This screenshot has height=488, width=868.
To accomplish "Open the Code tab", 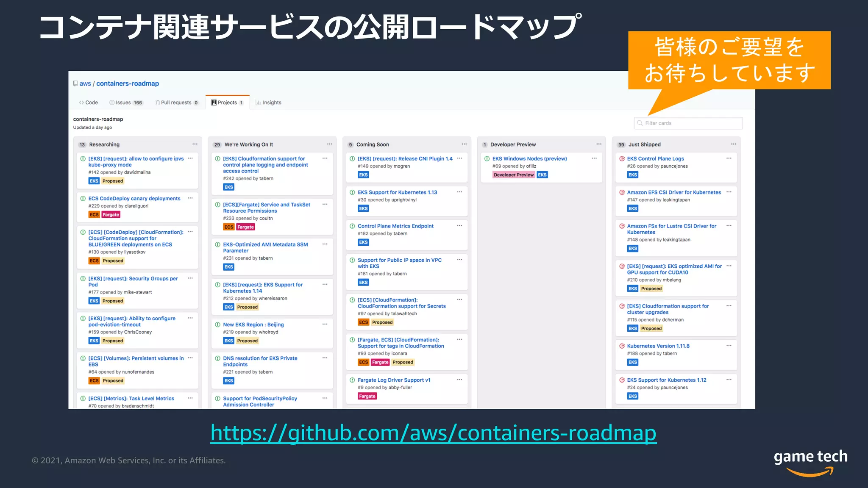I will (88, 103).
